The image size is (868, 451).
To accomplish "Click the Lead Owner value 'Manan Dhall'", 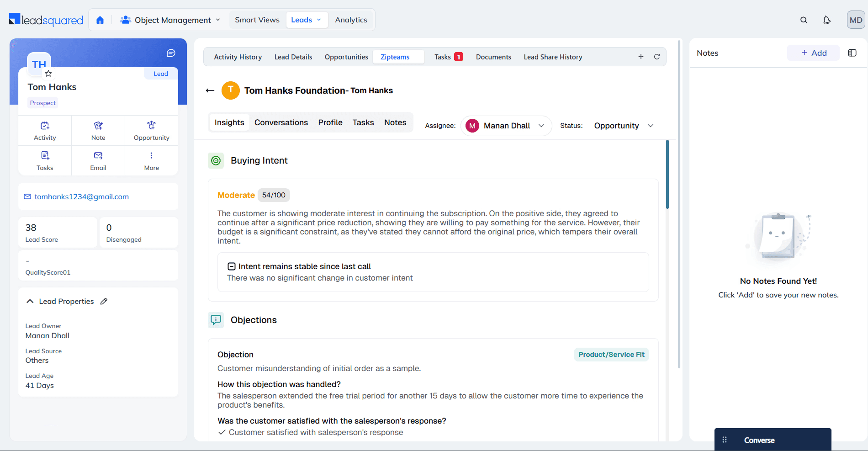I will (x=48, y=335).
